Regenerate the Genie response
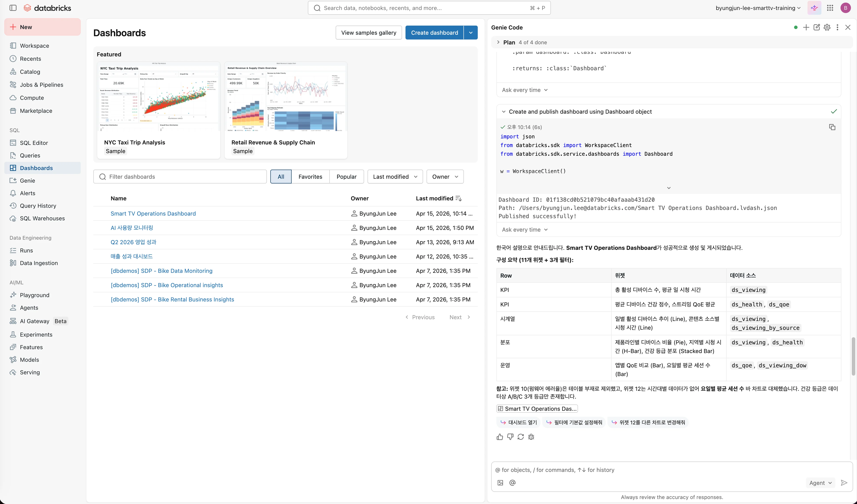 521,437
